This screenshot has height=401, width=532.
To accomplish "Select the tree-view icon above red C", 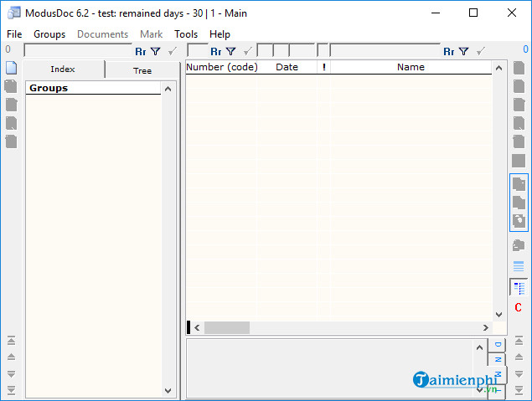I will coord(519,288).
